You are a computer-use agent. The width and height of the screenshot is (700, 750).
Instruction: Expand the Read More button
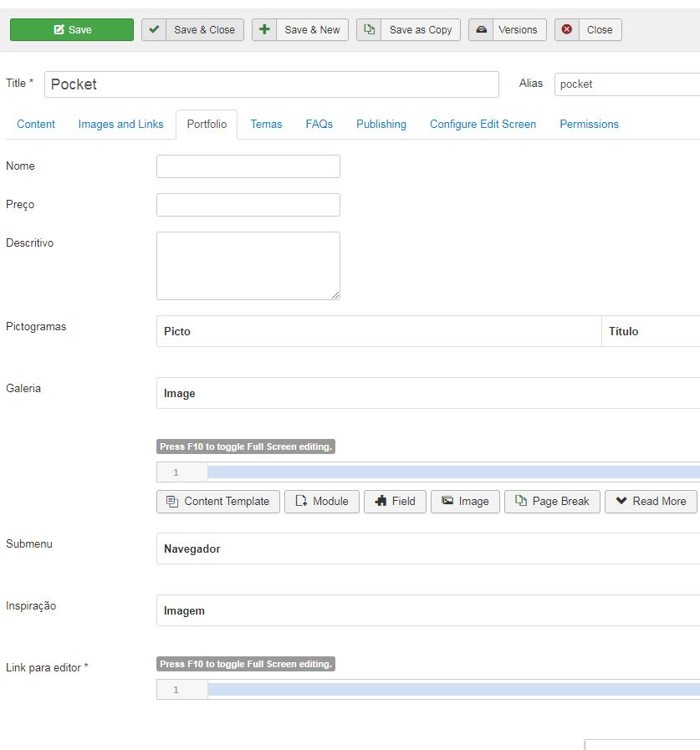(x=651, y=502)
